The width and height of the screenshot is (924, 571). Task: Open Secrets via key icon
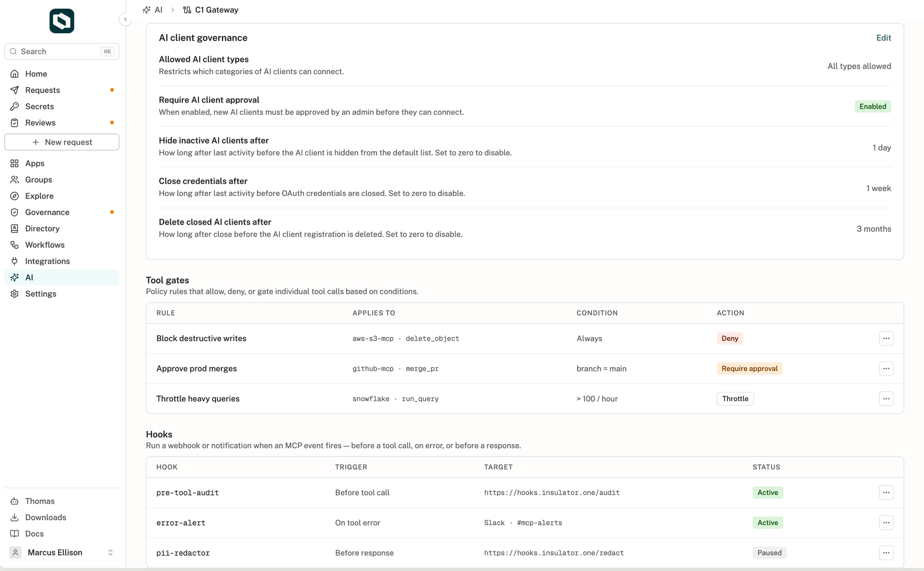(x=14, y=107)
